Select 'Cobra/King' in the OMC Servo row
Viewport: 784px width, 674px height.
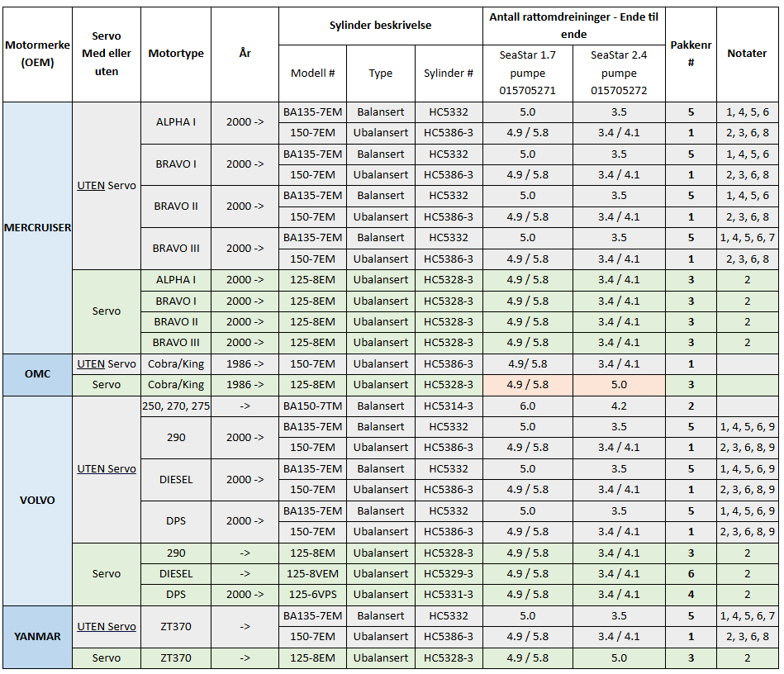176,385
